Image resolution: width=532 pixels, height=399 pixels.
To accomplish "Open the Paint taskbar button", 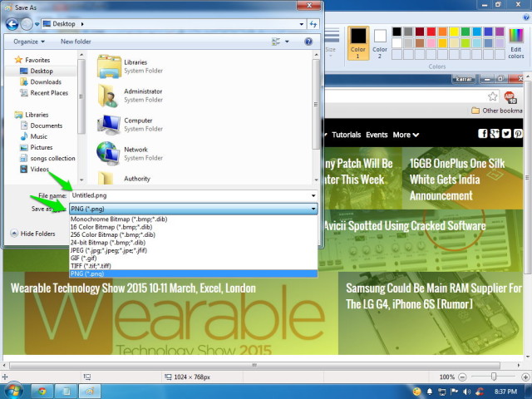I will (x=90, y=392).
